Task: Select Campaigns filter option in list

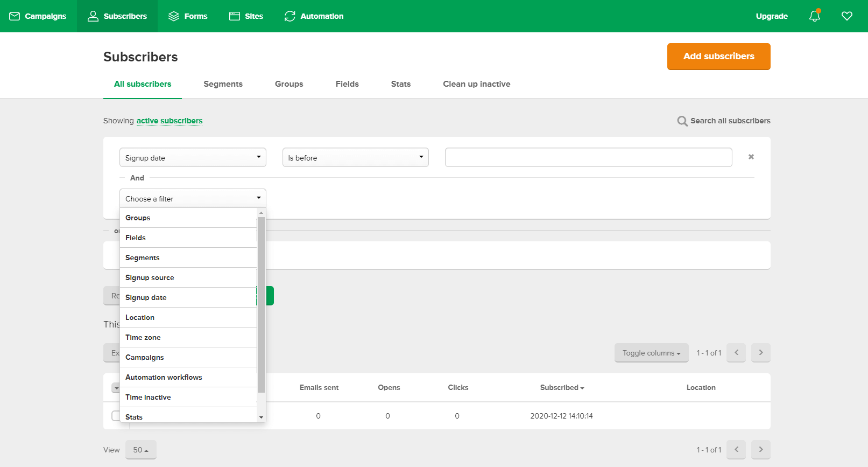Action: coord(188,357)
